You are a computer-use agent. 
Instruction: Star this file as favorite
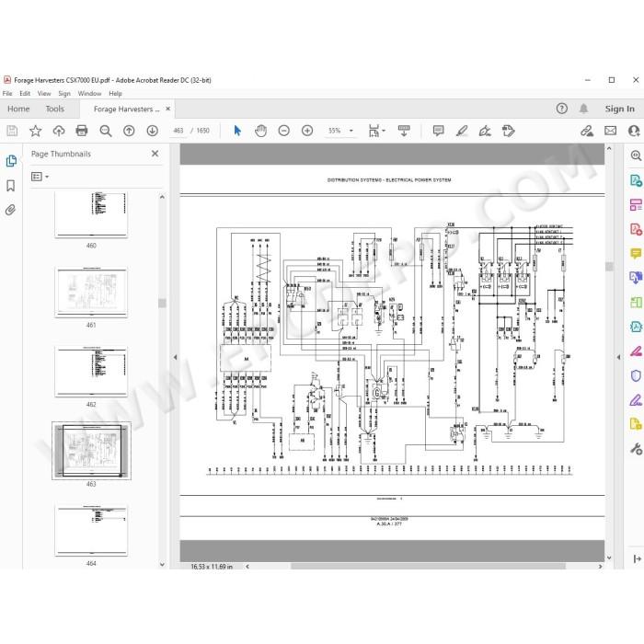[x=35, y=131]
